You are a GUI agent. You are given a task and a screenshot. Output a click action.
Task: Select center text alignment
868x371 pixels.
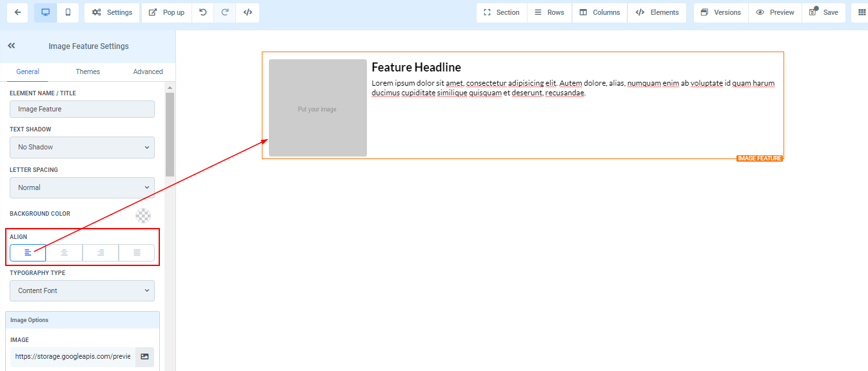click(x=64, y=252)
